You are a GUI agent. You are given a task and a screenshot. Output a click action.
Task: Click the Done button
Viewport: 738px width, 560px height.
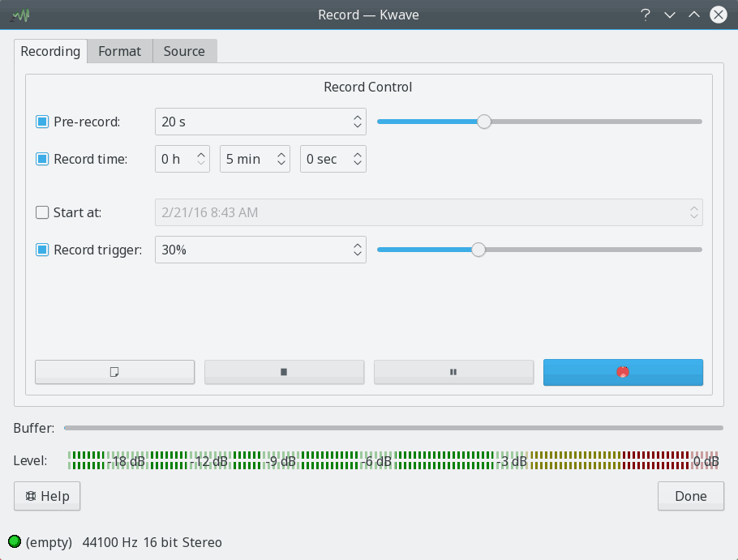(x=691, y=496)
